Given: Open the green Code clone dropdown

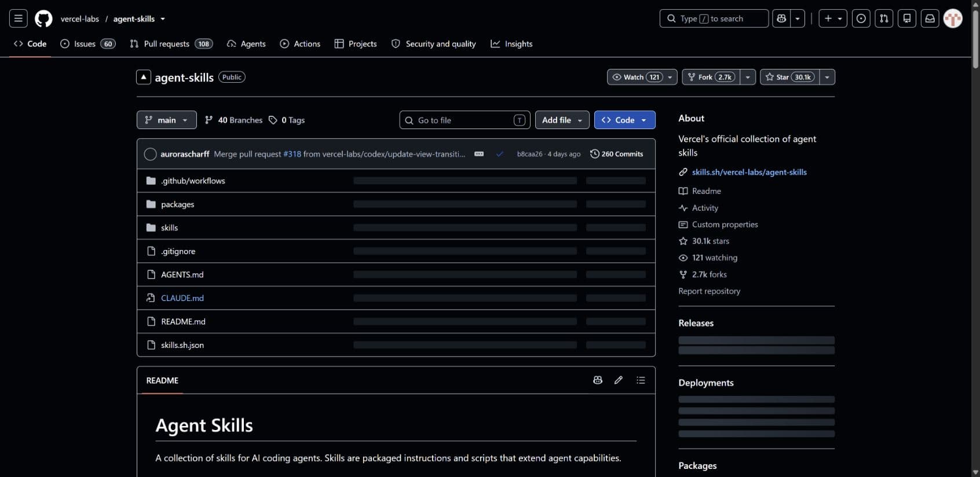Looking at the screenshot, I should [x=624, y=120].
